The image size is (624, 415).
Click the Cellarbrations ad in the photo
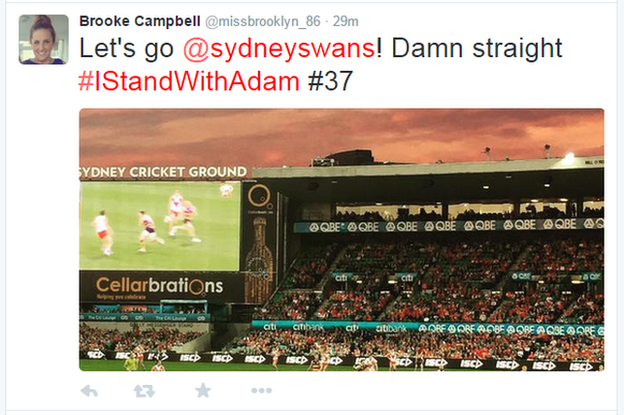[160, 286]
